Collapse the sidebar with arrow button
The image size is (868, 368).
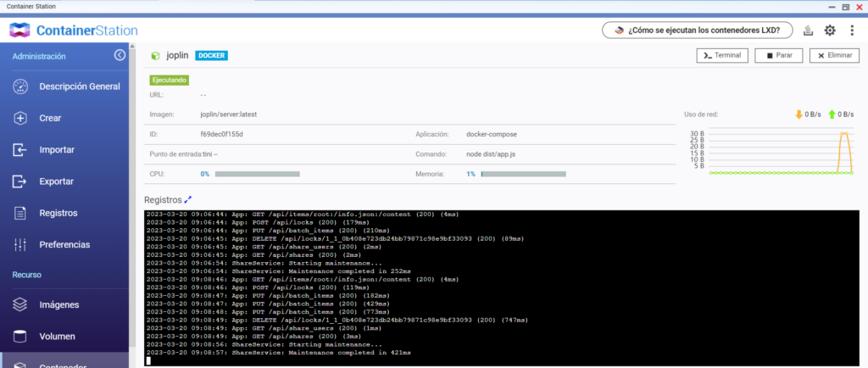pos(120,55)
